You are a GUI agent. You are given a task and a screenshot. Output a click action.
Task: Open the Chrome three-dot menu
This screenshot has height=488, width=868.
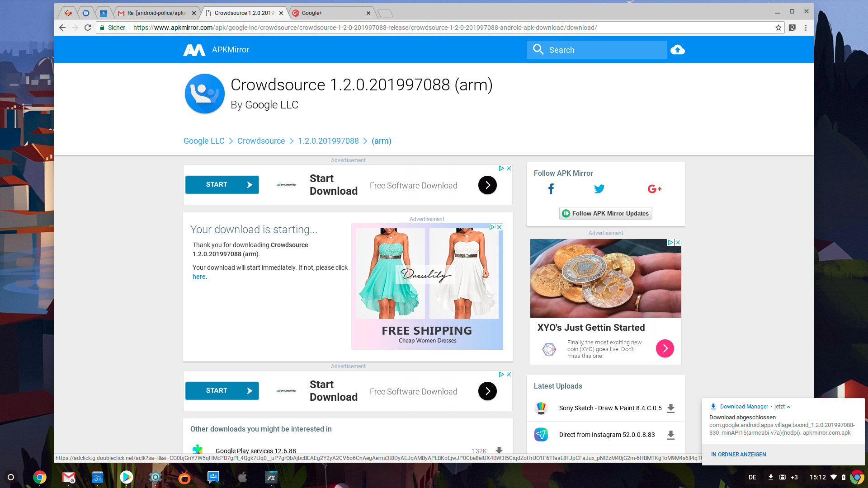806,28
